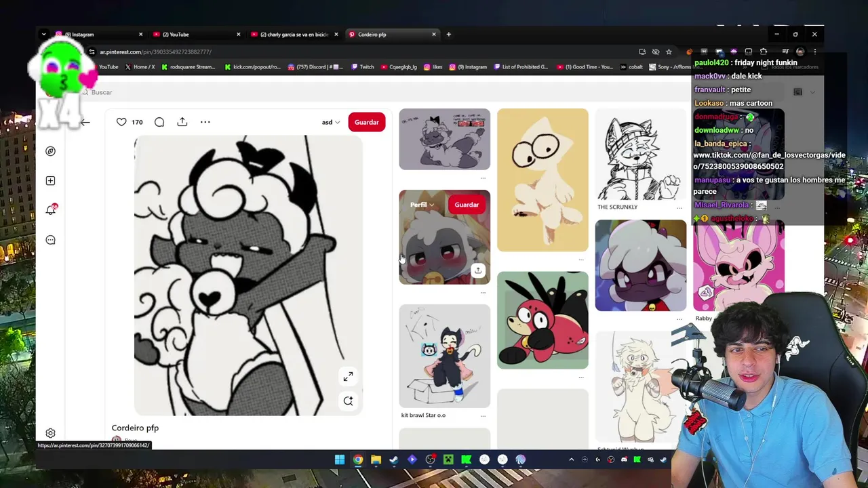Open the cream ghost with glasses pin
This screenshot has width=868, height=488.
[542, 180]
